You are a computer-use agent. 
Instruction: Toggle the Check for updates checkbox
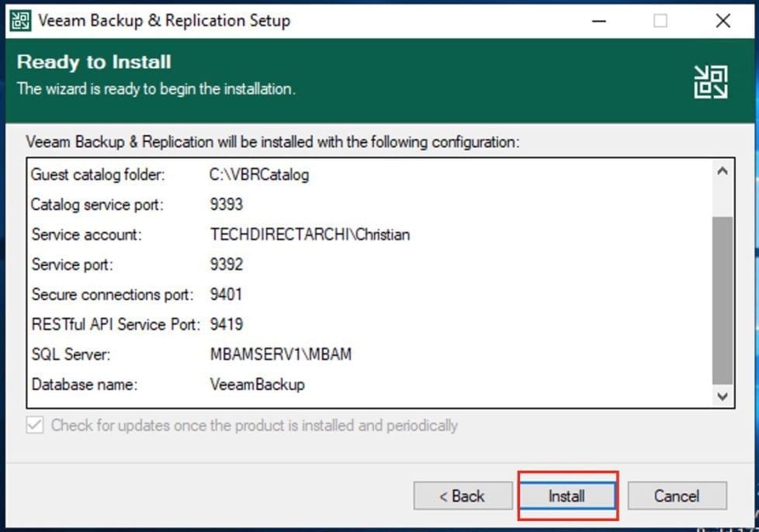35,425
